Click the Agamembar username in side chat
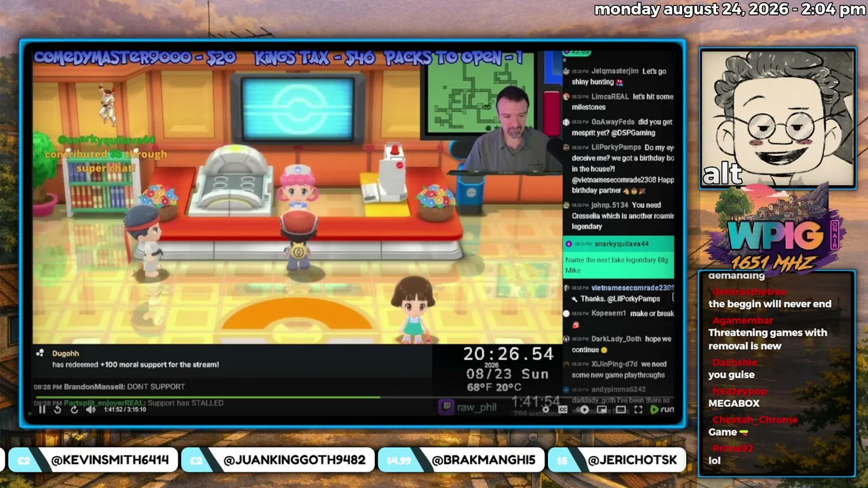The image size is (868, 488). [743, 321]
